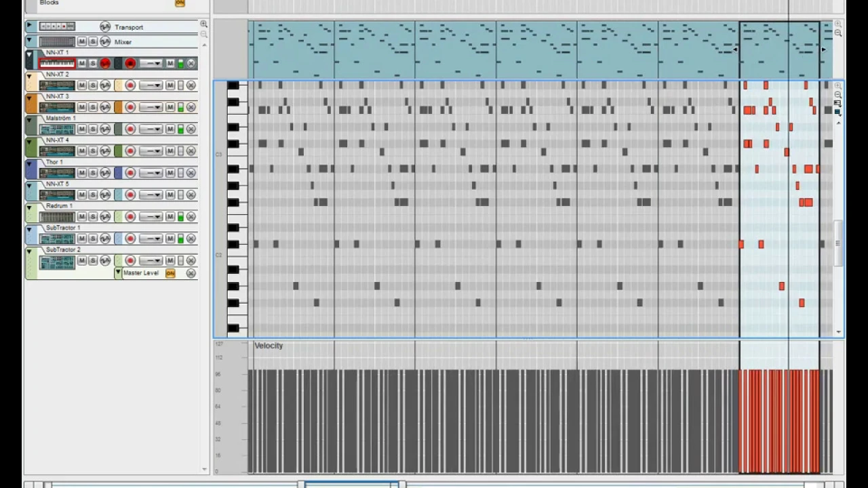Click the NN-XT 3 level meter
The width and height of the screenshot is (868, 488).
(x=180, y=107)
